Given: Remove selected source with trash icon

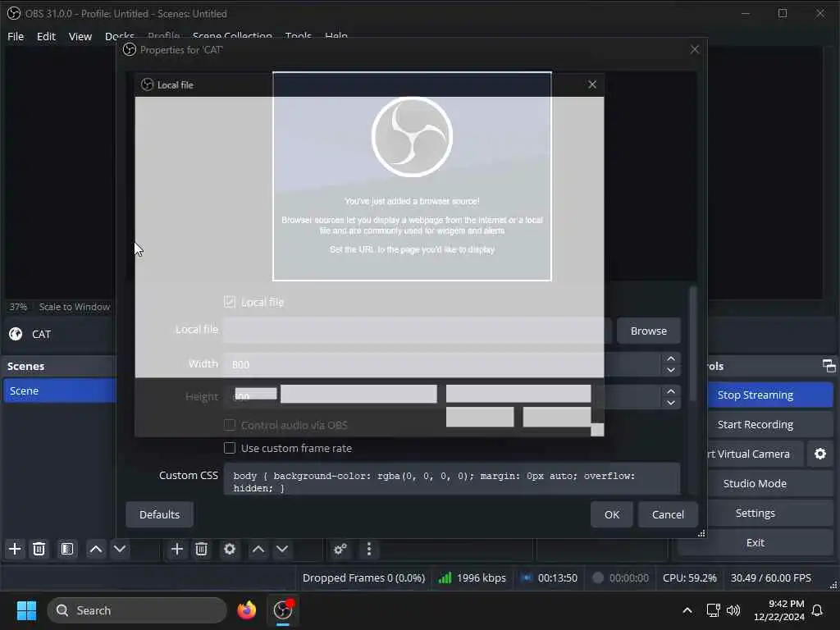Looking at the screenshot, I should [202, 549].
